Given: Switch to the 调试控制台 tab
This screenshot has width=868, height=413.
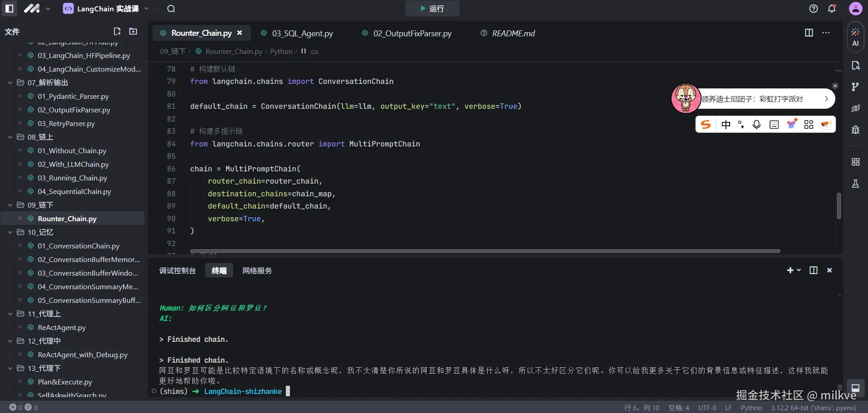Looking at the screenshot, I should click(x=177, y=271).
